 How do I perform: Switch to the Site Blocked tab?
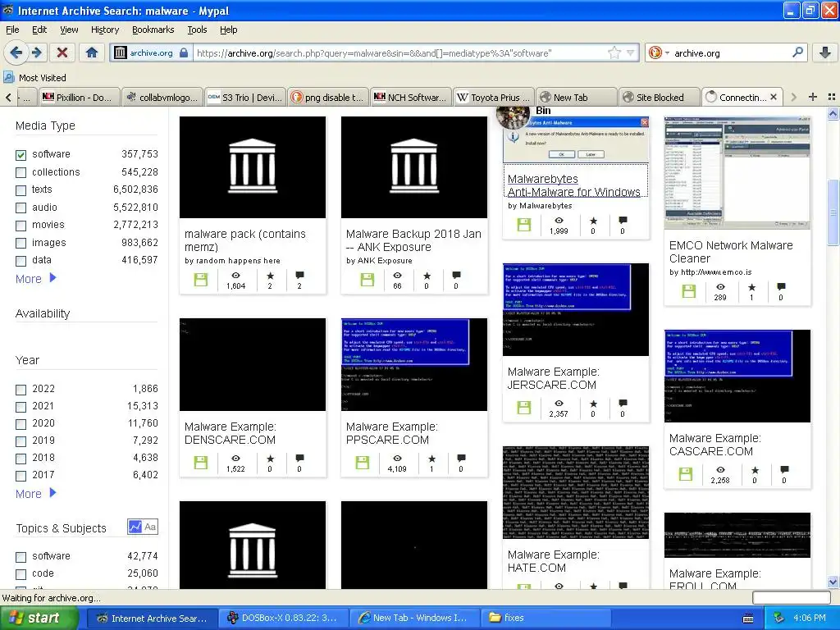[659, 97]
